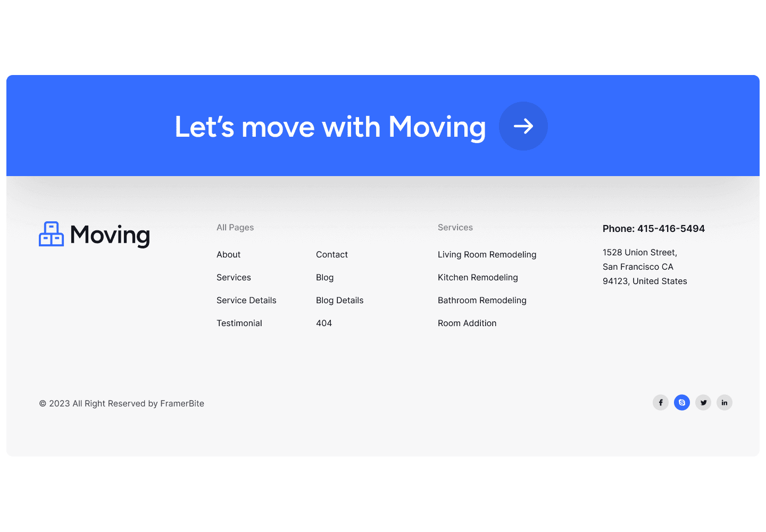Open the Service Details page link
Screen dimensions: 766x532
pos(246,301)
